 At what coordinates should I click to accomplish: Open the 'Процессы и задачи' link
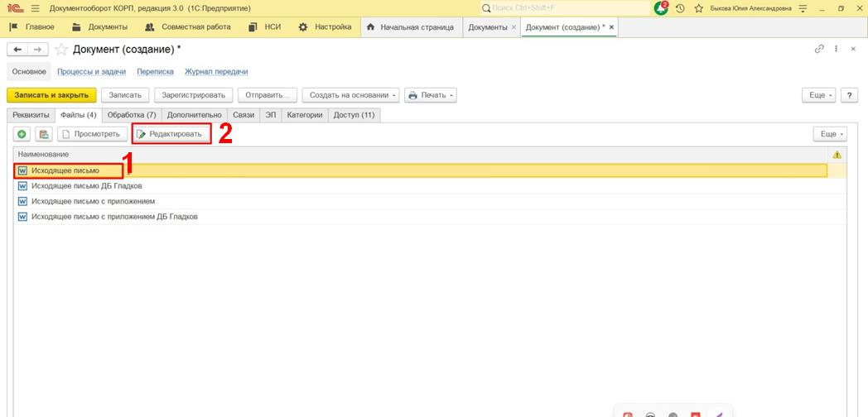pyautogui.click(x=92, y=72)
